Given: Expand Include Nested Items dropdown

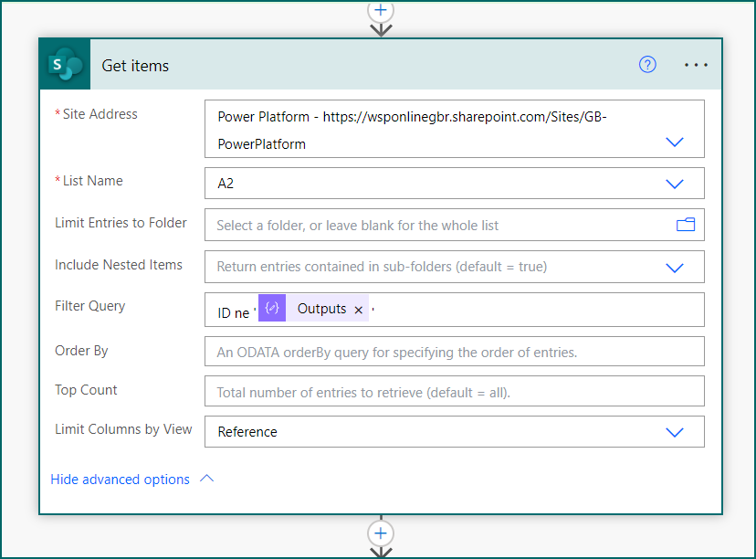Looking at the screenshot, I should (x=675, y=268).
